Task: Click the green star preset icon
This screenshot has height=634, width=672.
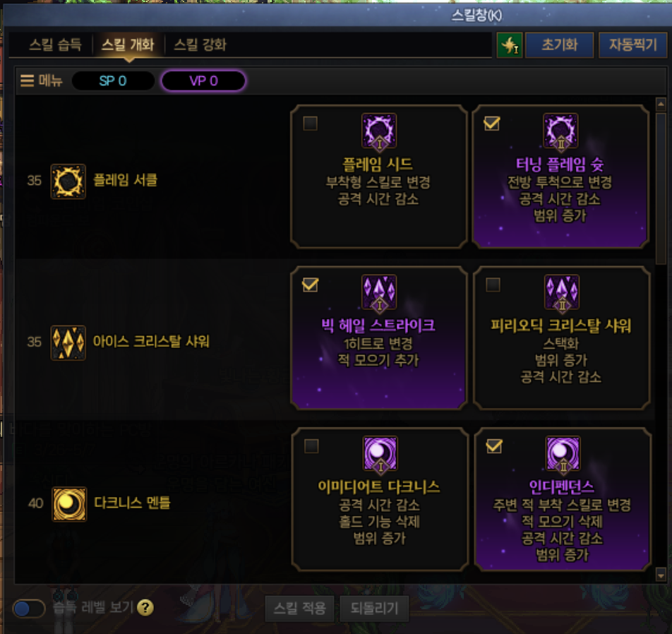Action: click(510, 44)
